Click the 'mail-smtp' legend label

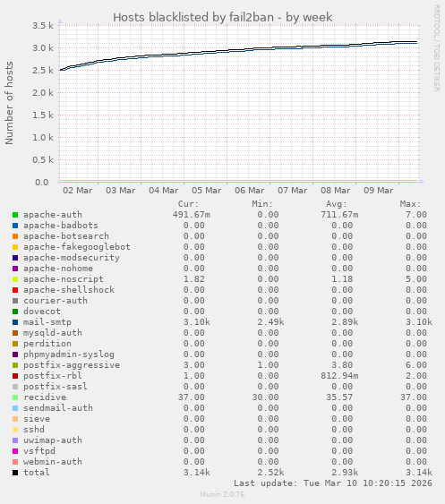(x=47, y=322)
